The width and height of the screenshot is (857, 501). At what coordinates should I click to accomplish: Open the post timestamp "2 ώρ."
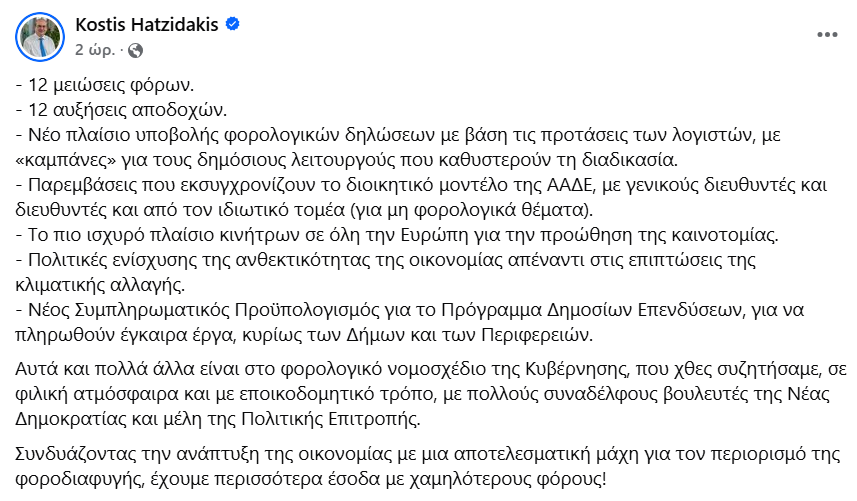pyautogui.click(x=93, y=48)
